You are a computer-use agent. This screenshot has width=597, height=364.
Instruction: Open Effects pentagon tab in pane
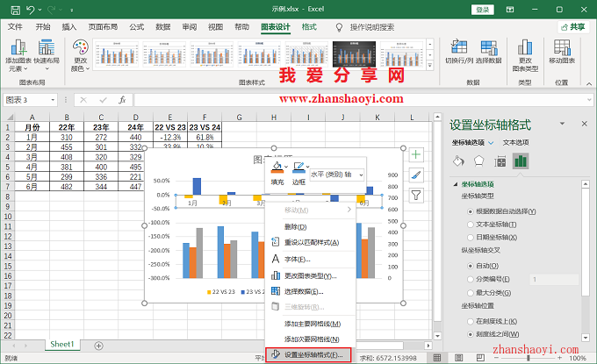[478, 161]
